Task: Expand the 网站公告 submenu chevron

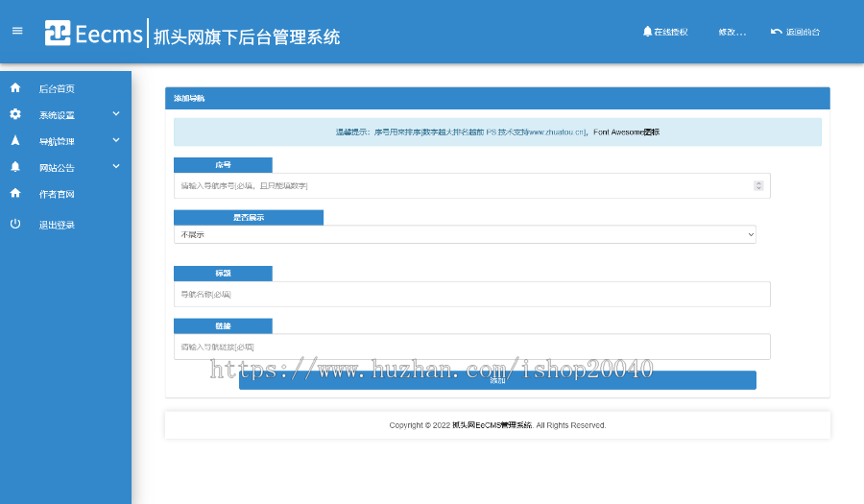Action: tap(116, 166)
